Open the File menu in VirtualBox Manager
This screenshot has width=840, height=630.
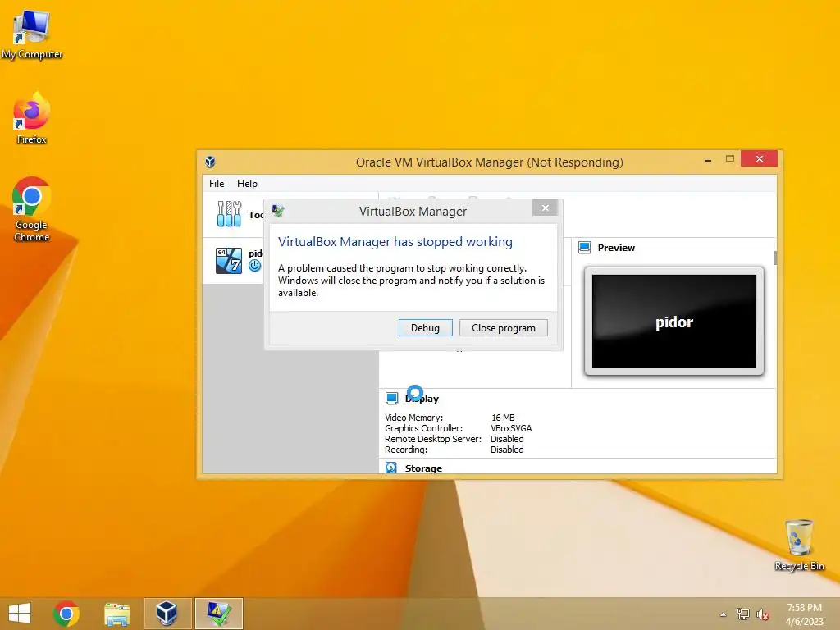coord(217,183)
